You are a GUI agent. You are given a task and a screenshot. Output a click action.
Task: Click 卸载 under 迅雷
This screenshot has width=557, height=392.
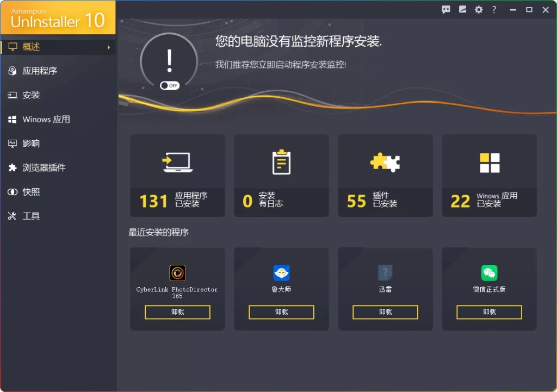coord(385,312)
